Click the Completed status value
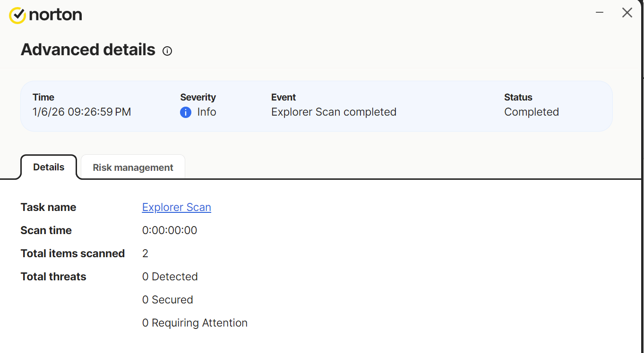Viewport: 644px width, 353px height. tap(531, 112)
